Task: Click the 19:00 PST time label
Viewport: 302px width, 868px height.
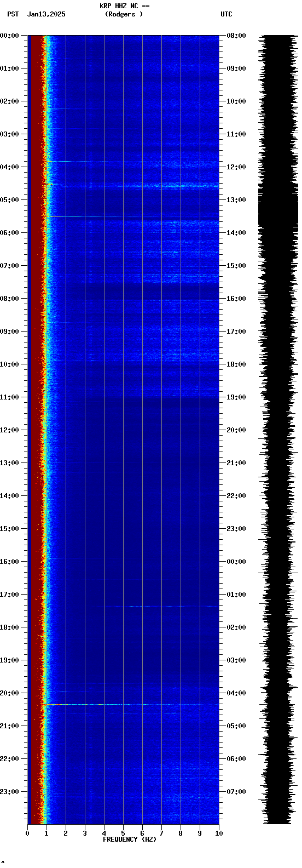Action: coord(10,660)
